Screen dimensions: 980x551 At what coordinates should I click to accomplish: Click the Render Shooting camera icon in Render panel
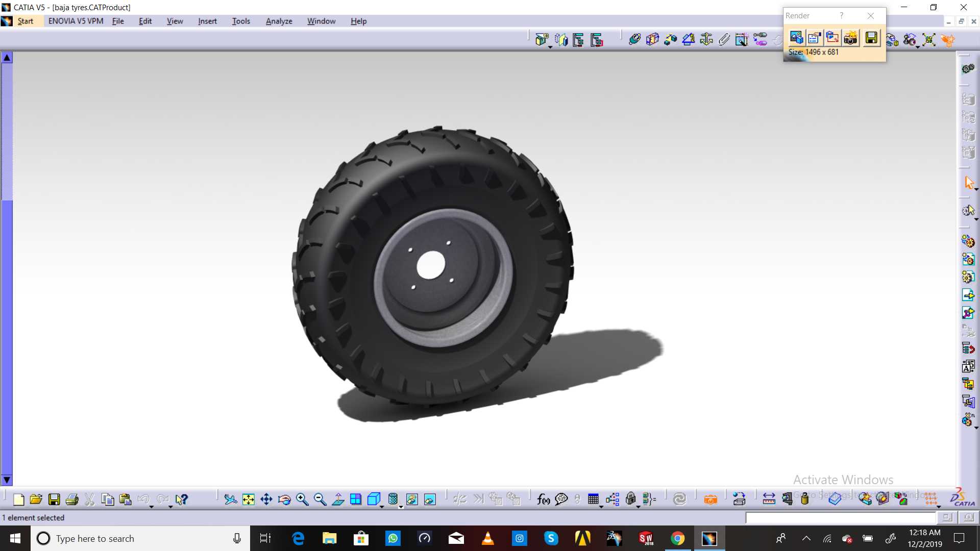(x=850, y=38)
